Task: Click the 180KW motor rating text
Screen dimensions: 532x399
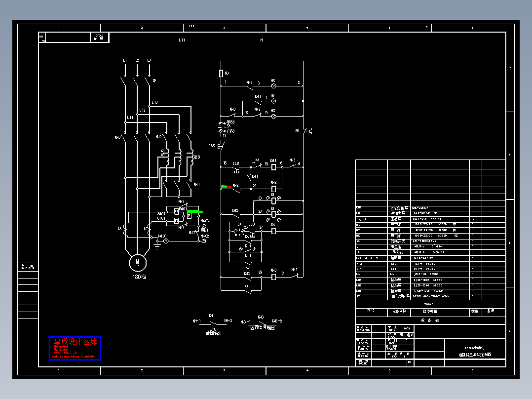Action: 140,277
